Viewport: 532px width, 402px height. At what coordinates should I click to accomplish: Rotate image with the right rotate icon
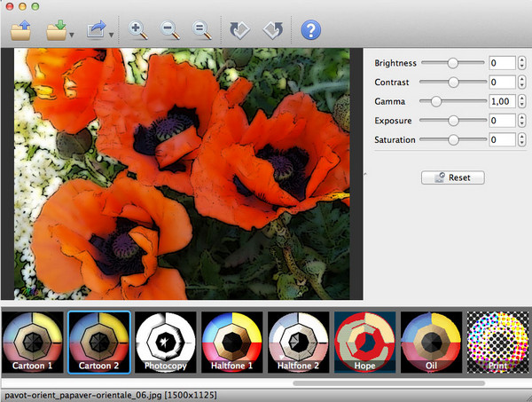coord(272,31)
